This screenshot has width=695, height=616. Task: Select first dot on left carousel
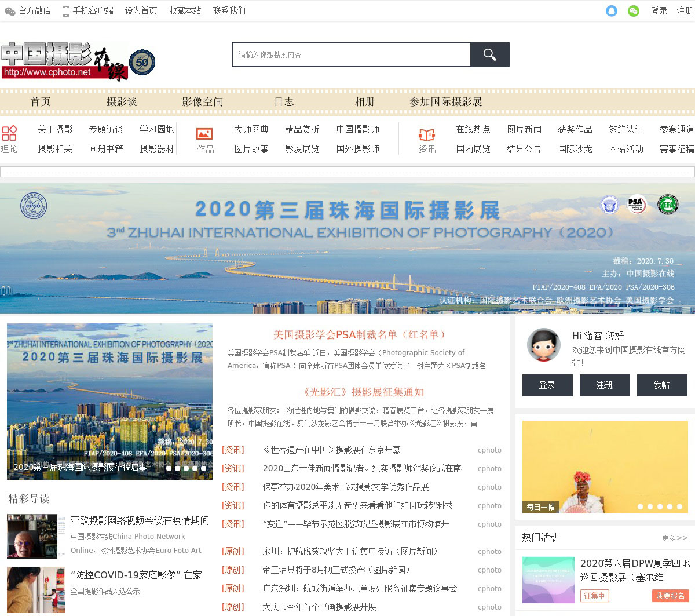pos(169,468)
